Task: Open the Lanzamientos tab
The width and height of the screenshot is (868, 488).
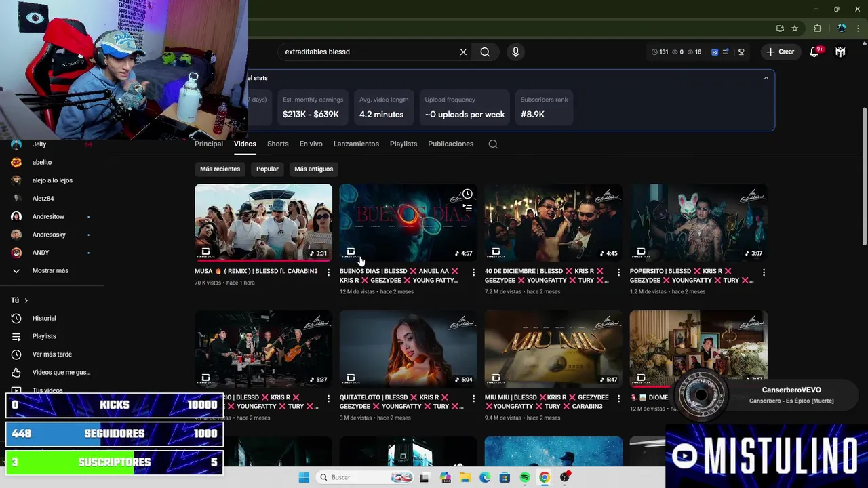Action: 356,144
